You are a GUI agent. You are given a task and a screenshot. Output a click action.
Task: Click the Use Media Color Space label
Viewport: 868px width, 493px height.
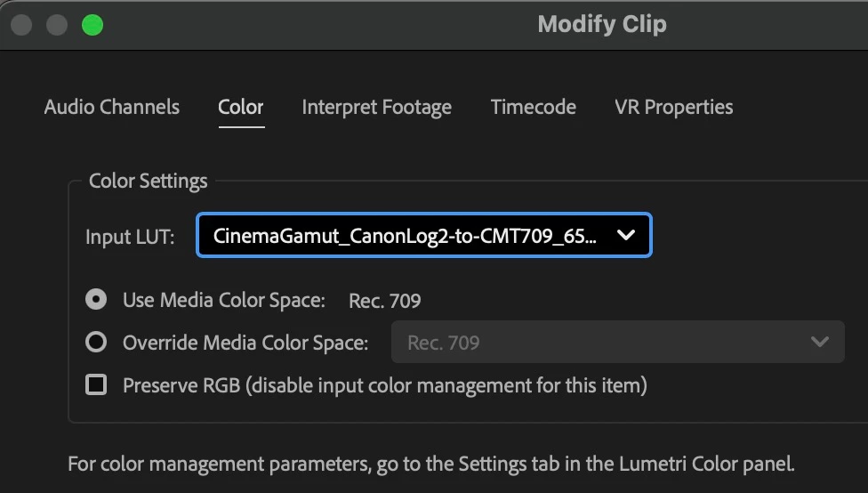click(224, 300)
